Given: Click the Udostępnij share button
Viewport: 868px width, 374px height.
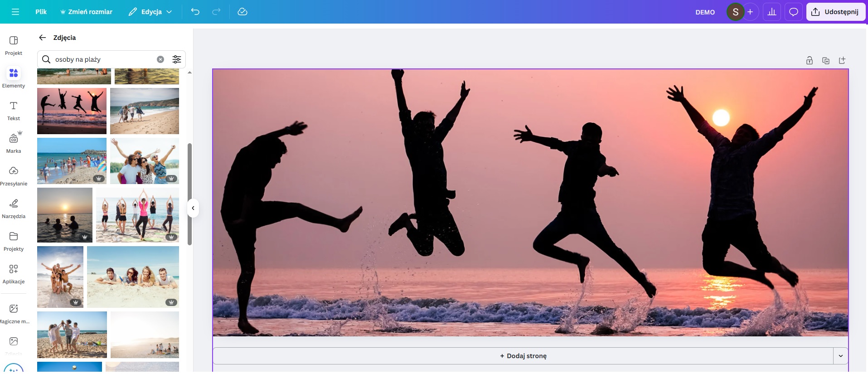Looking at the screenshot, I should coord(835,12).
